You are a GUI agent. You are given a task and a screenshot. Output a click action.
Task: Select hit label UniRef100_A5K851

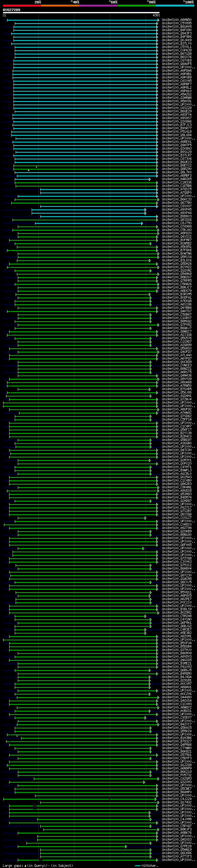(177, 247)
